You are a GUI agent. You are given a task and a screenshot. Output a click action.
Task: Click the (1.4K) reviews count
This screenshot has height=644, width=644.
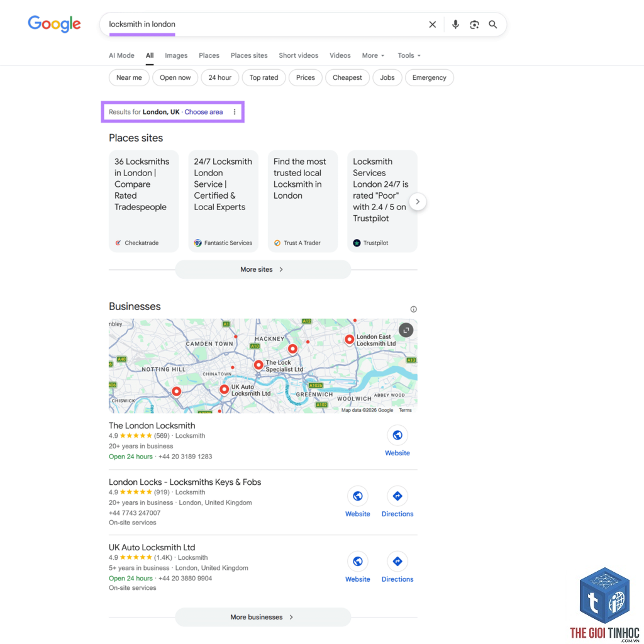tap(163, 557)
